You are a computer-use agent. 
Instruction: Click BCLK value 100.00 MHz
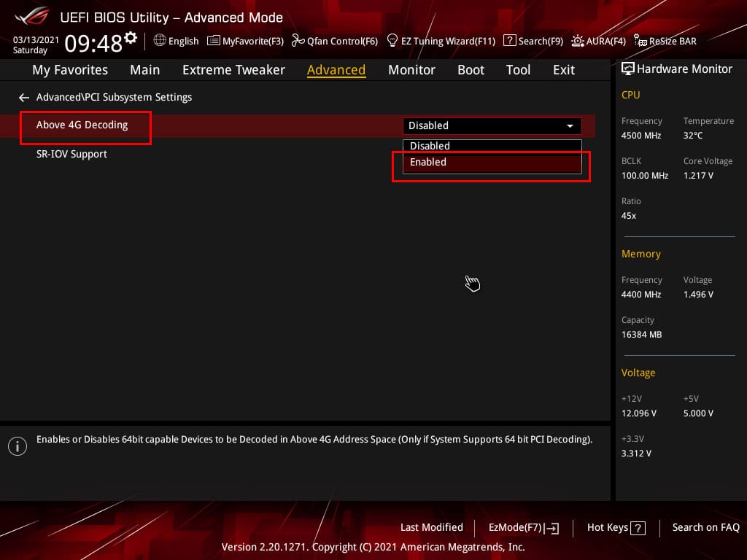tap(645, 176)
